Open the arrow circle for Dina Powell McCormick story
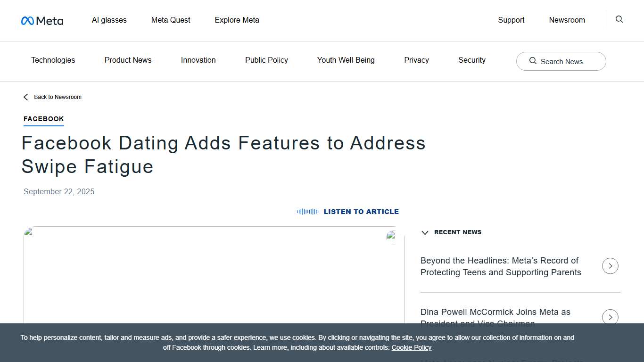Screen dimensions: 644x362 (610, 317)
